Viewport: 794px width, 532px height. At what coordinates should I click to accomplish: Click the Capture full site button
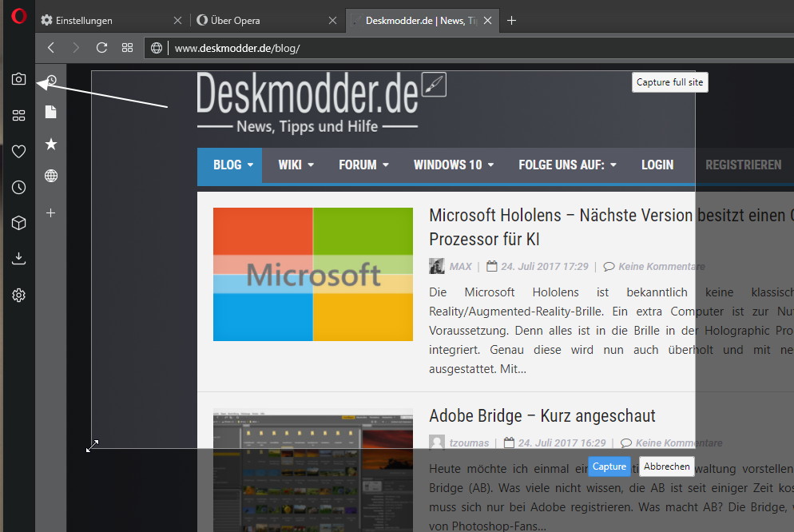tap(669, 82)
